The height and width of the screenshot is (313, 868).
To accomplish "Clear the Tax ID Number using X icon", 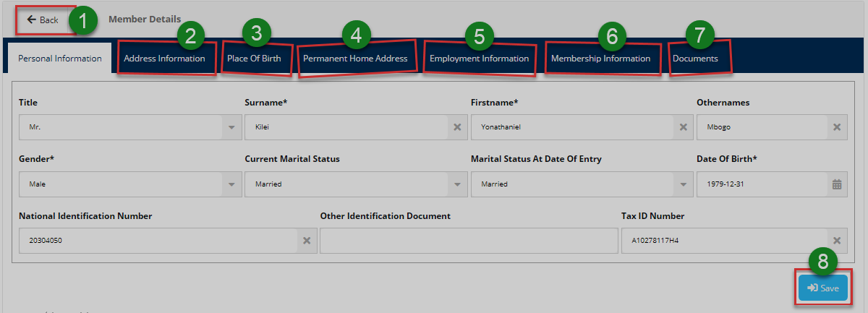I will pos(836,241).
